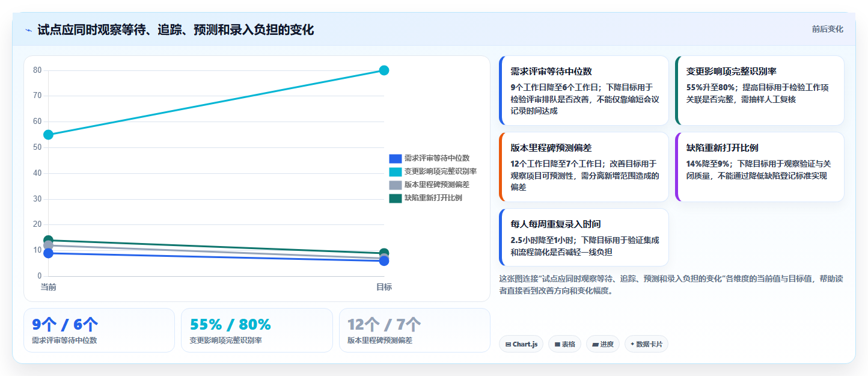Click the blue point at 当前 value 9
The width and height of the screenshot is (868, 376).
click(x=48, y=253)
